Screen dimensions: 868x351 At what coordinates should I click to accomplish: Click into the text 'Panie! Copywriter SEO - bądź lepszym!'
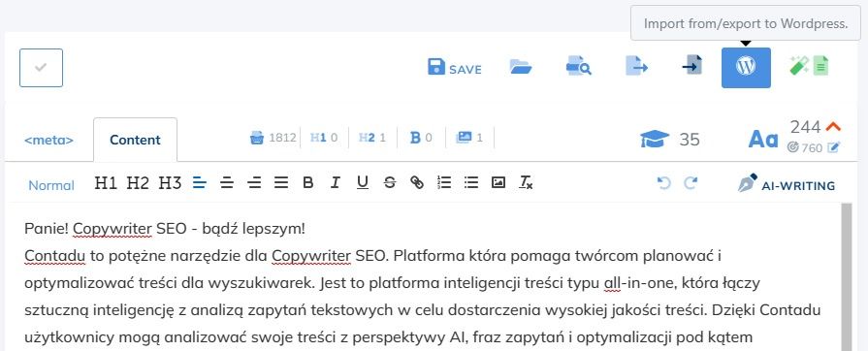pyautogui.click(x=165, y=229)
